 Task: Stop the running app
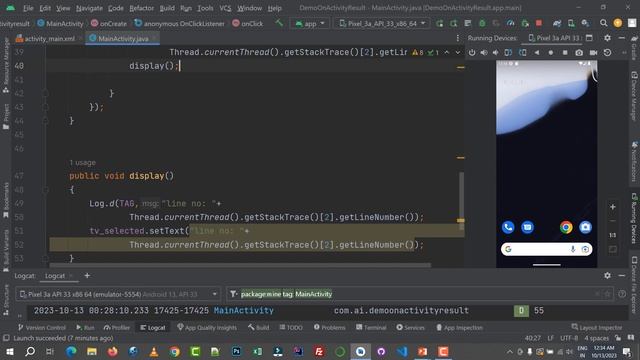539,23
